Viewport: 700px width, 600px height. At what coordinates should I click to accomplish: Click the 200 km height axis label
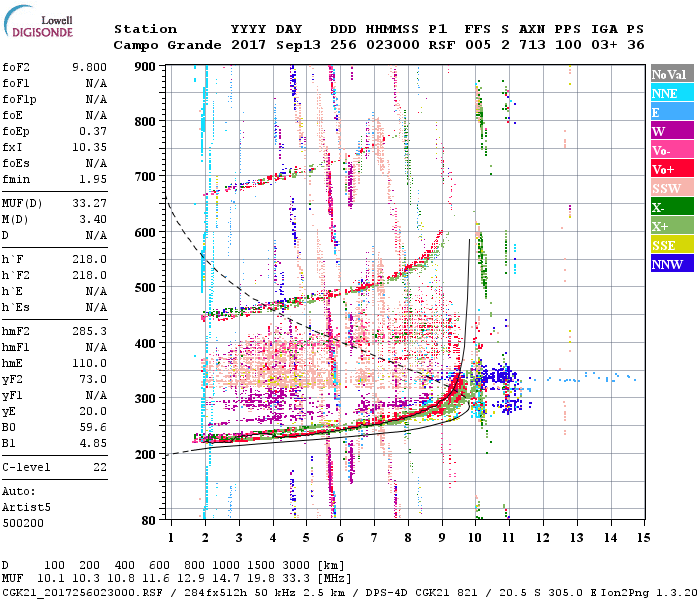tap(145, 454)
